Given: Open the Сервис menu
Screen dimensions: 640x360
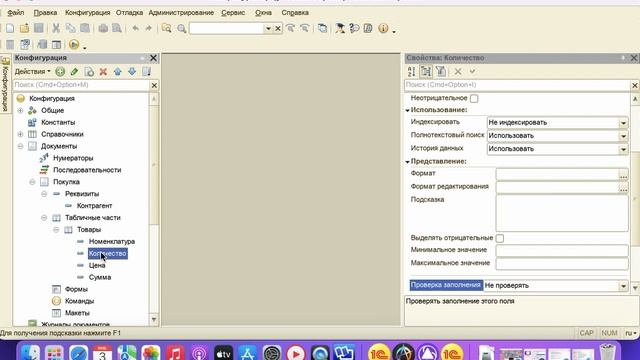Looking at the screenshot, I should click(233, 13).
